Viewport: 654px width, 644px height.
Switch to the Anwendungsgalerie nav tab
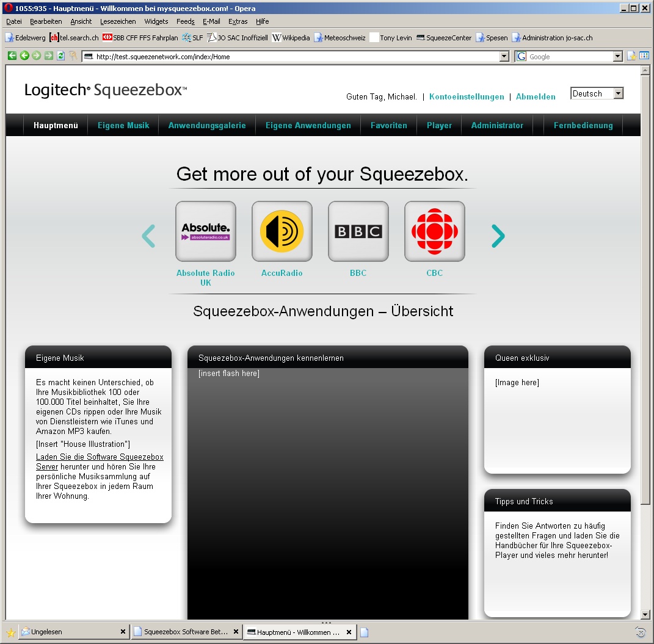[x=207, y=125]
